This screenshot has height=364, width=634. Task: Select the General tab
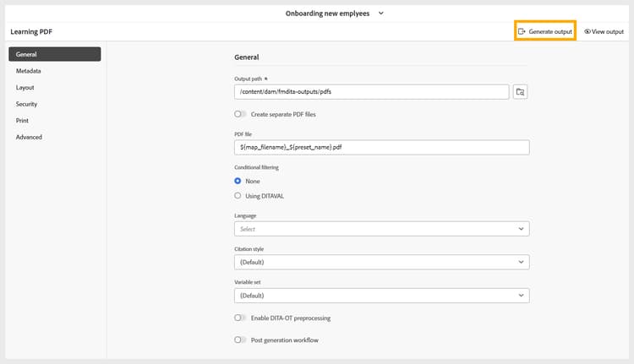[54, 55]
